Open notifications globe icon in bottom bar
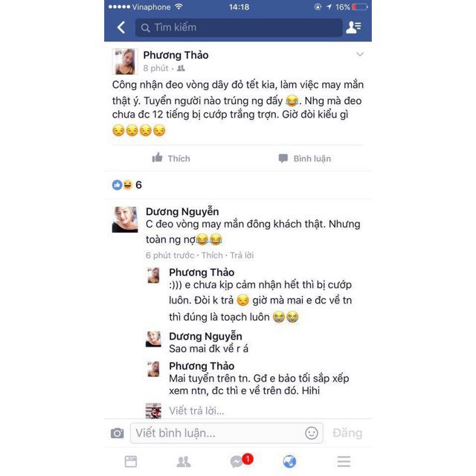The image size is (476, 476). click(289, 461)
